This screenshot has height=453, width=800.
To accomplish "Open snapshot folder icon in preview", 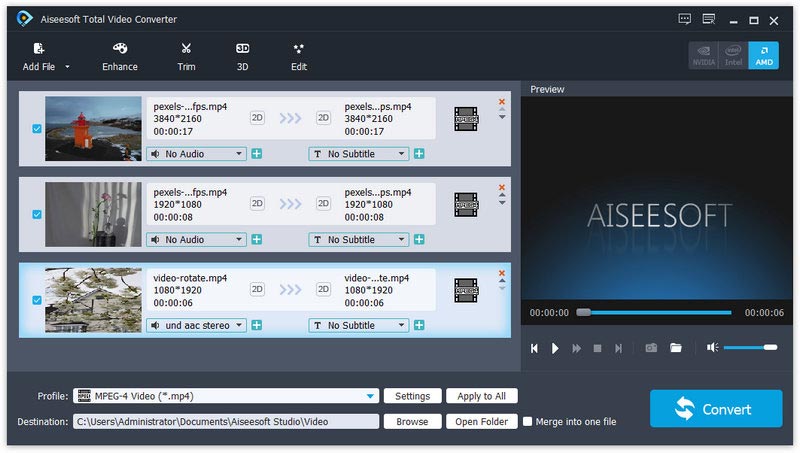I will coord(676,348).
